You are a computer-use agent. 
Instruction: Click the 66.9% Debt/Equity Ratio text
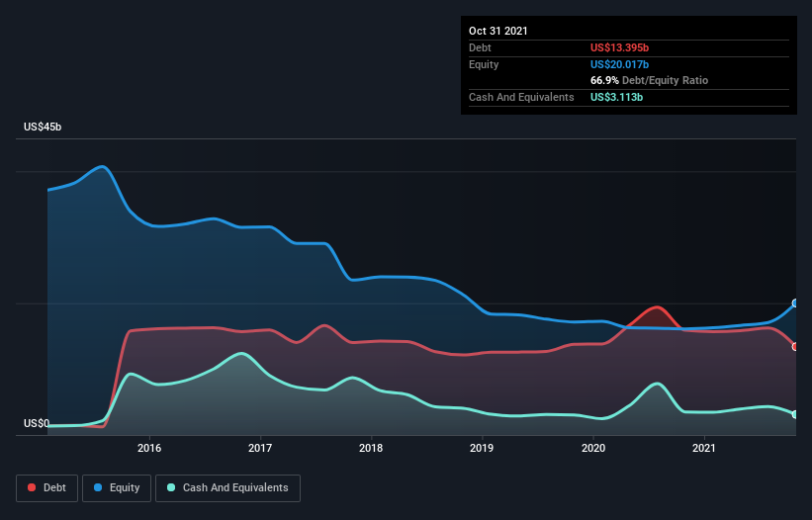click(650, 80)
